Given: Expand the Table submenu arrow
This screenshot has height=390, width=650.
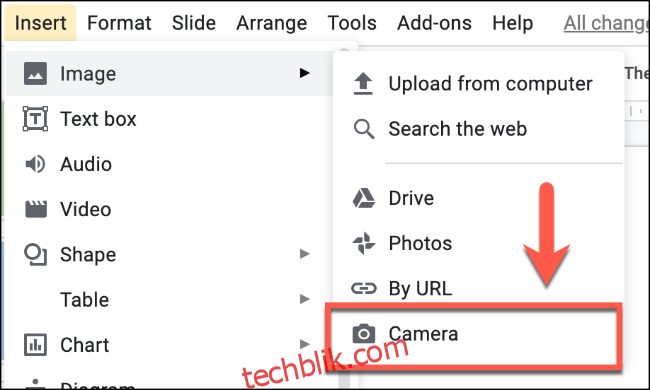Looking at the screenshot, I should point(305,299).
